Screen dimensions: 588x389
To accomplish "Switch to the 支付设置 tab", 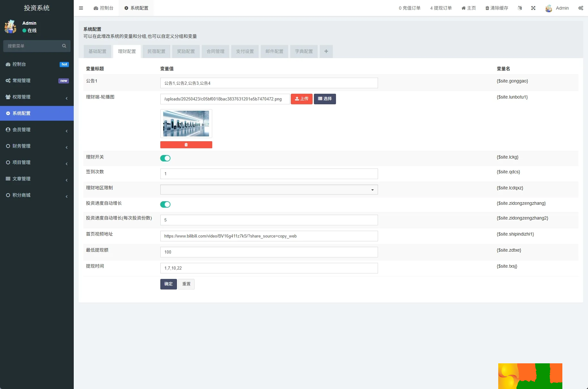I will [245, 51].
